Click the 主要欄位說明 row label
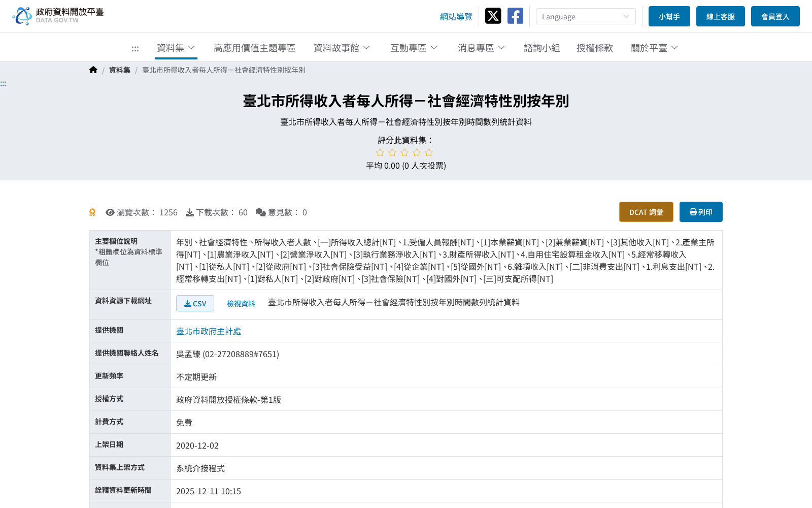The image size is (812, 508). coord(116,241)
